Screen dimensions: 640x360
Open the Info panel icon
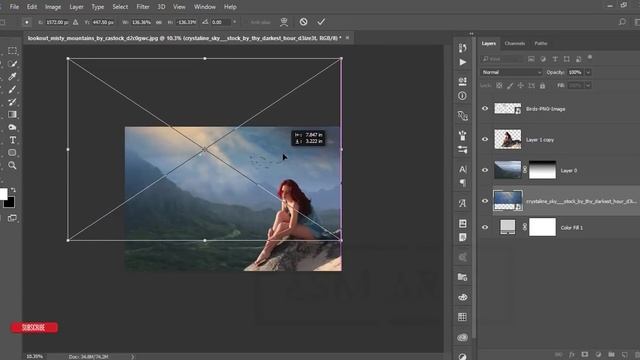(462, 96)
